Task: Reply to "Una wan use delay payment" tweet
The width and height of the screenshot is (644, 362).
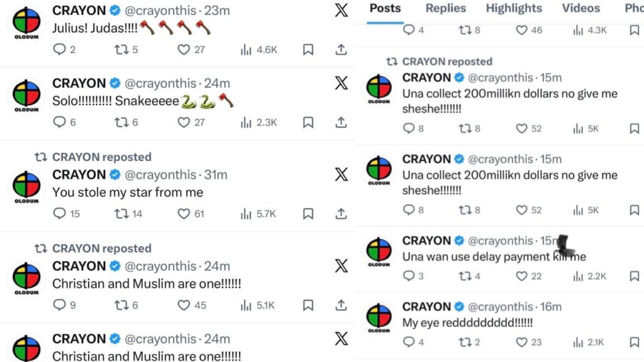Action: [409, 276]
